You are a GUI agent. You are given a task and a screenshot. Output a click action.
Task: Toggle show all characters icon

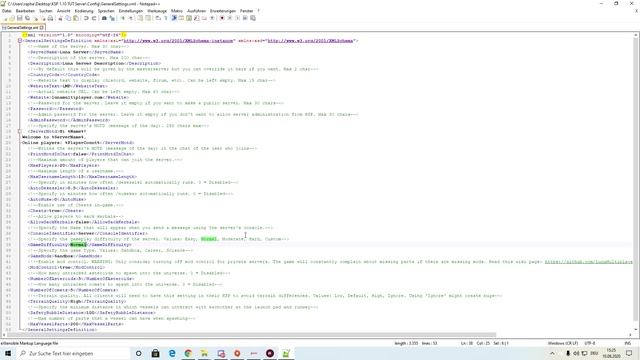pos(166,18)
